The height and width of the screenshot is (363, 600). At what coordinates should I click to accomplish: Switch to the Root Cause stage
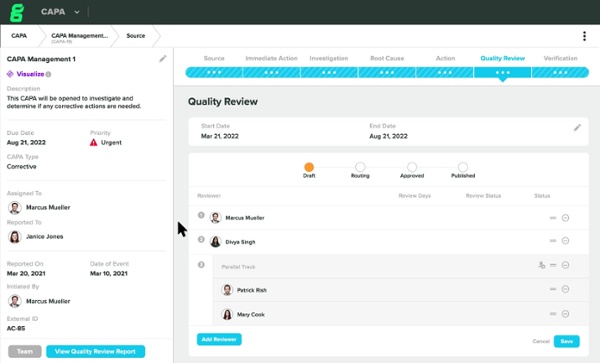387,58
